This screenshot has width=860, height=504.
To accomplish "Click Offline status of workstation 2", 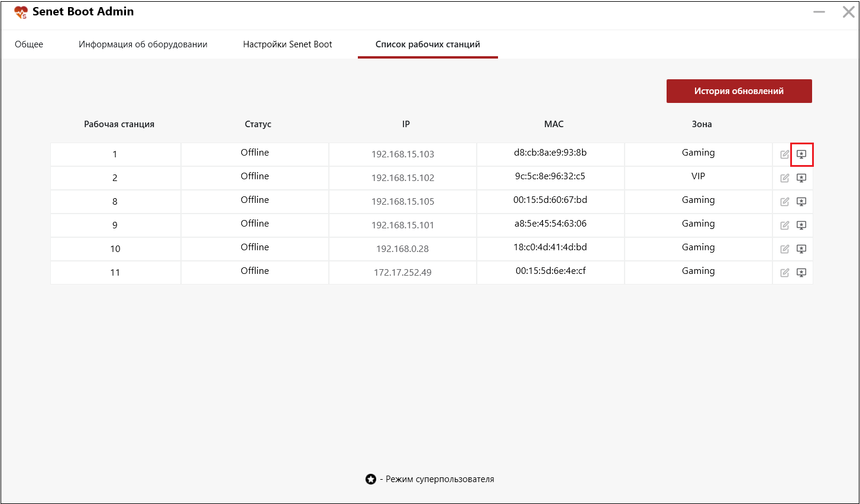I will 255,176.
